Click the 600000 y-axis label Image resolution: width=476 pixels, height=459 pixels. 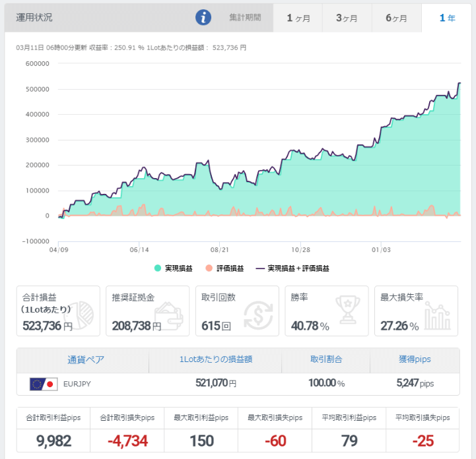(x=38, y=64)
